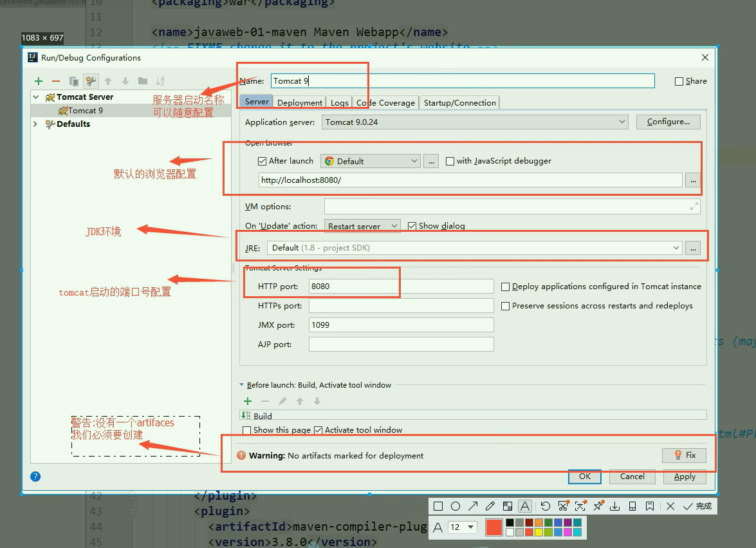
Task: Undo last annotation in screenshot toolbar
Action: coord(546,506)
